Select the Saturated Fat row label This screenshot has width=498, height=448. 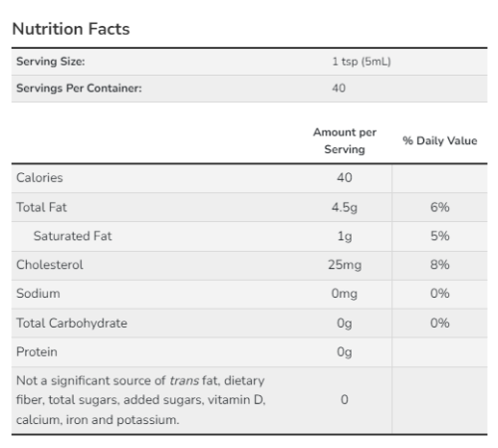73,236
